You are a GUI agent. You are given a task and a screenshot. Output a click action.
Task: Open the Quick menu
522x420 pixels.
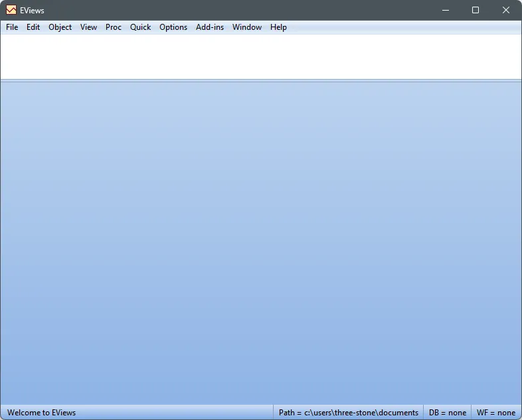click(140, 27)
